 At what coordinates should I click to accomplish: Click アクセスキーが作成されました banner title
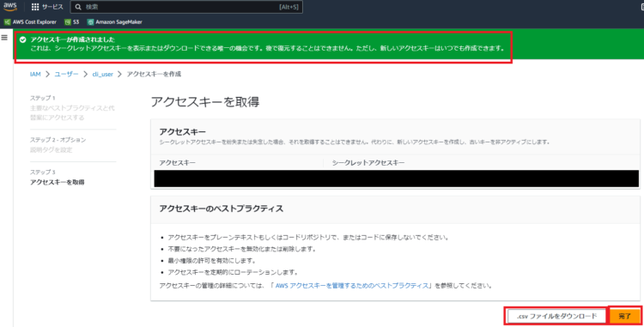[x=73, y=39]
